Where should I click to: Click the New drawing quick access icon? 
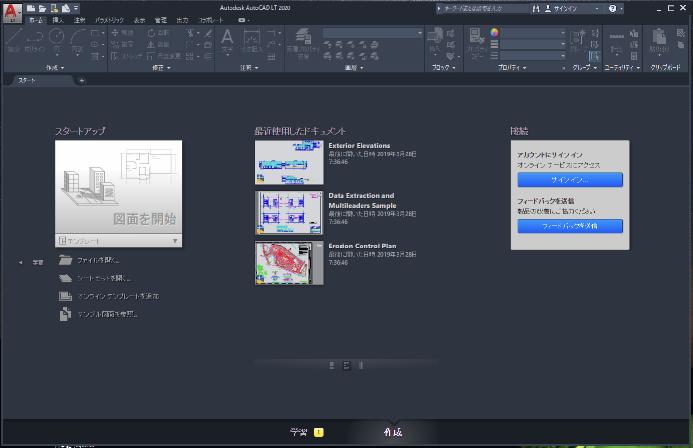31,8
